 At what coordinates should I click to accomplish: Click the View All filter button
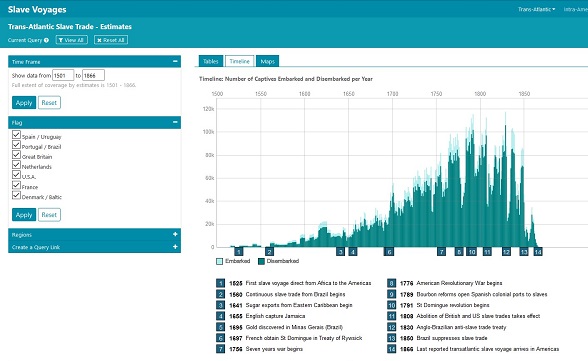click(x=72, y=40)
